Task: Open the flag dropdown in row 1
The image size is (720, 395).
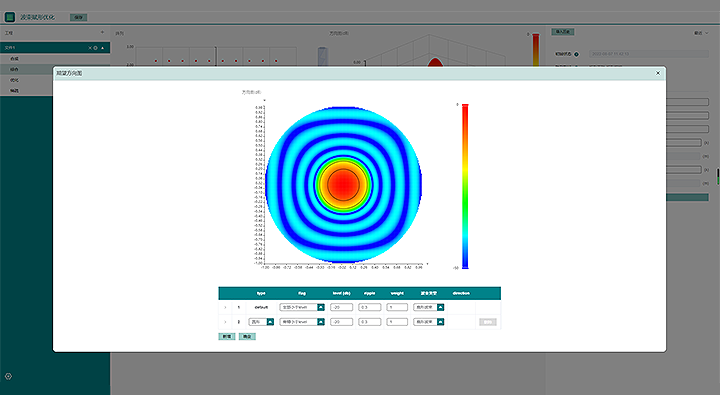Action: [302, 307]
